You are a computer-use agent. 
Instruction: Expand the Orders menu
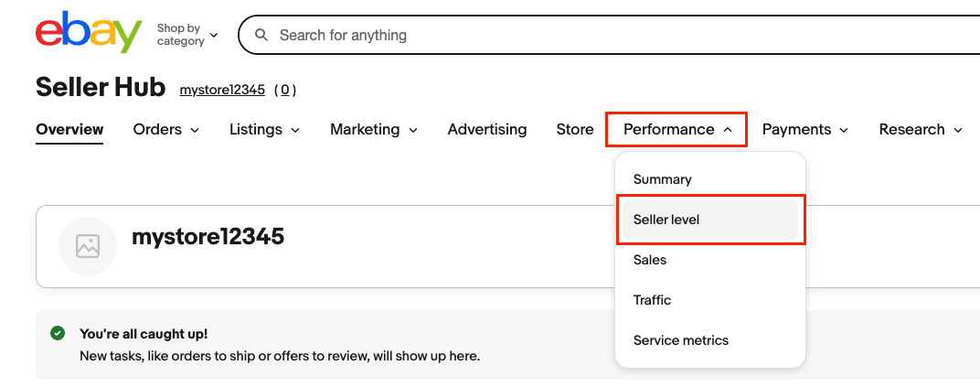click(x=165, y=129)
